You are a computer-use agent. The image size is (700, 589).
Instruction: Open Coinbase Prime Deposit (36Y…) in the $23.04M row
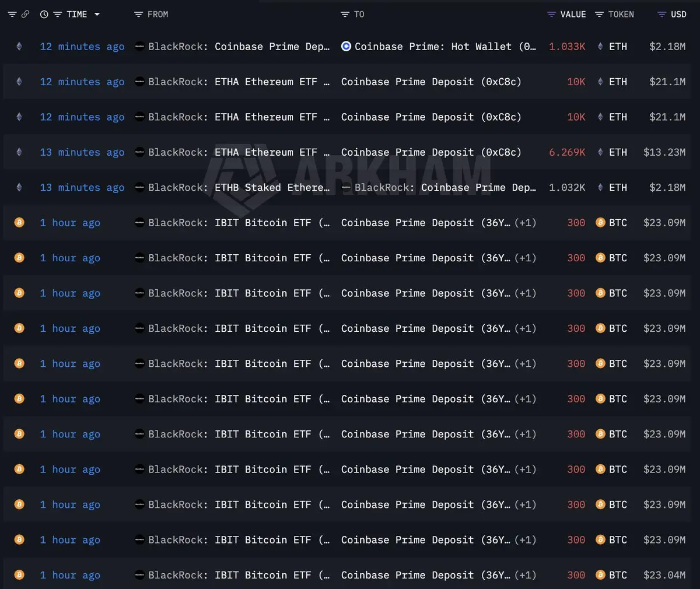[x=425, y=575]
